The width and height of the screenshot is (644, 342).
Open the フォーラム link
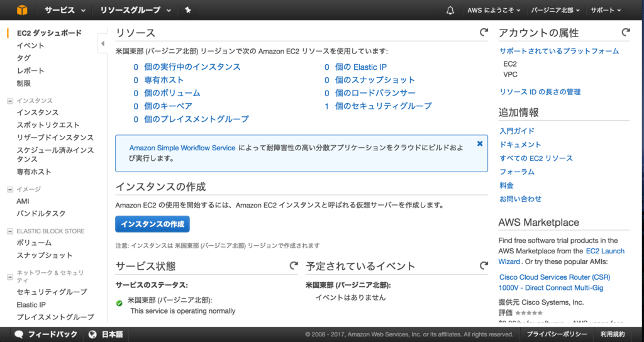tap(517, 172)
